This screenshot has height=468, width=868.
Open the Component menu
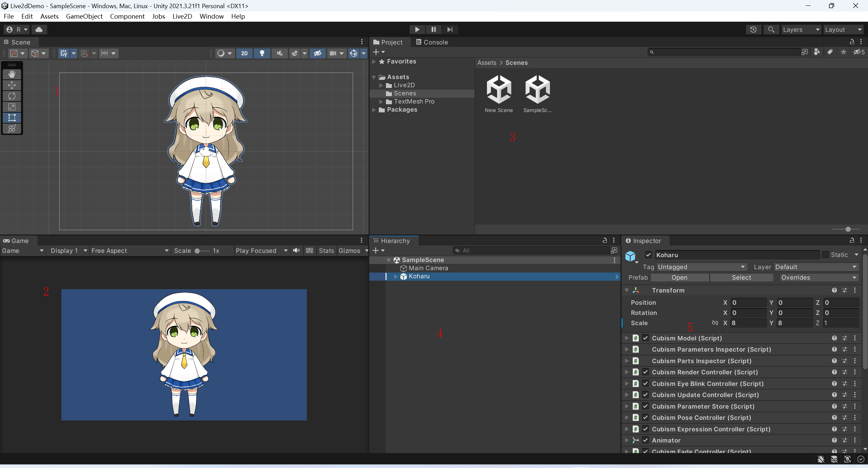pos(127,16)
